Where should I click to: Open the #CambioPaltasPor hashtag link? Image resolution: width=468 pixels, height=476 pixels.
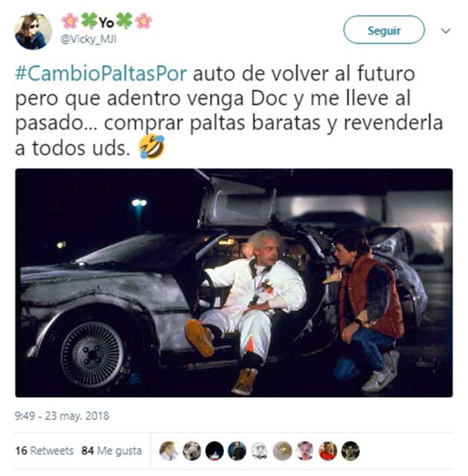pyautogui.click(x=101, y=74)
